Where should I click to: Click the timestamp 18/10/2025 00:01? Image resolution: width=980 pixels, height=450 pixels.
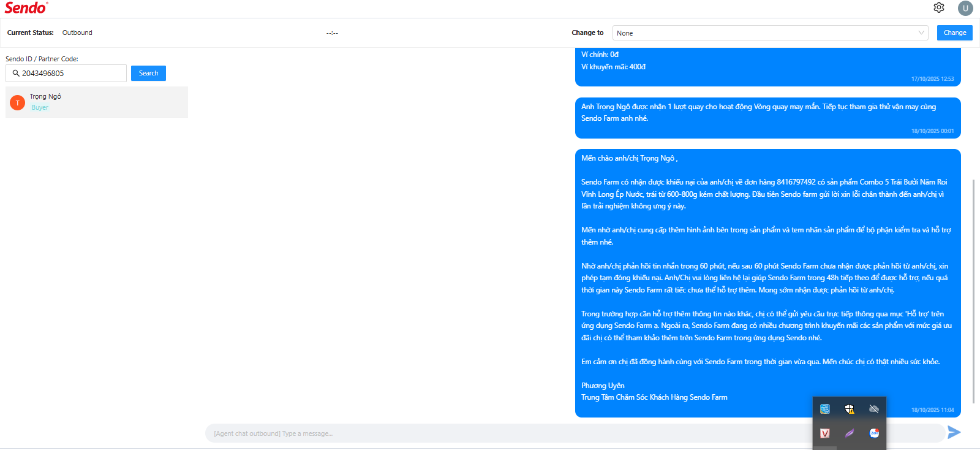click(932, 131)
